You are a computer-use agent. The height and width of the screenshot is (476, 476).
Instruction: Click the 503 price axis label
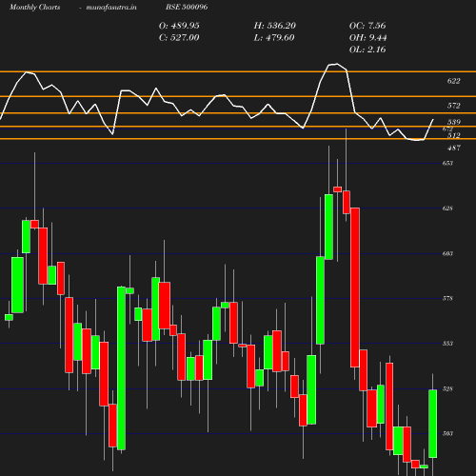(447, 433)
